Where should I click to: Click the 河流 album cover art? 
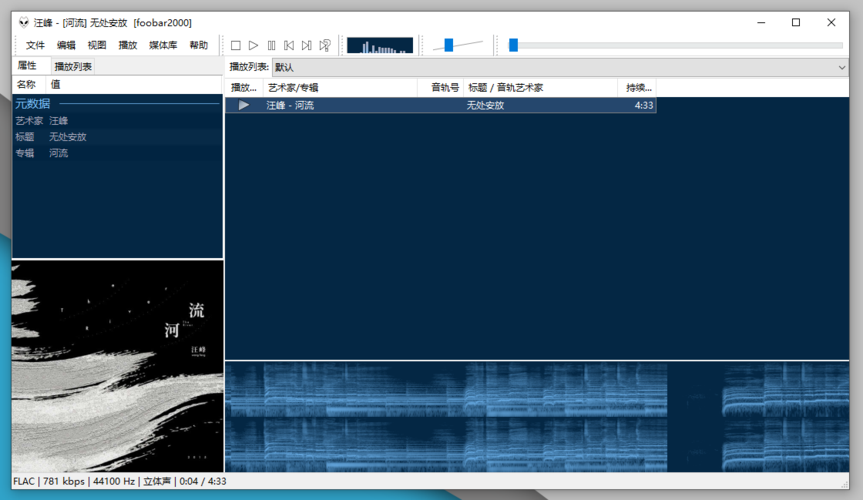pyautogui.click(x=118, y=366)
